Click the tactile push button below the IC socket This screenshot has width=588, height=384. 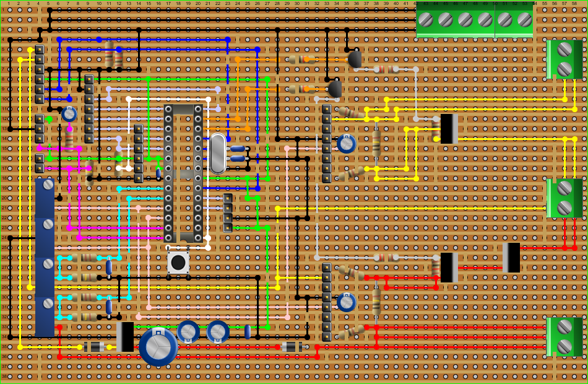178,263
